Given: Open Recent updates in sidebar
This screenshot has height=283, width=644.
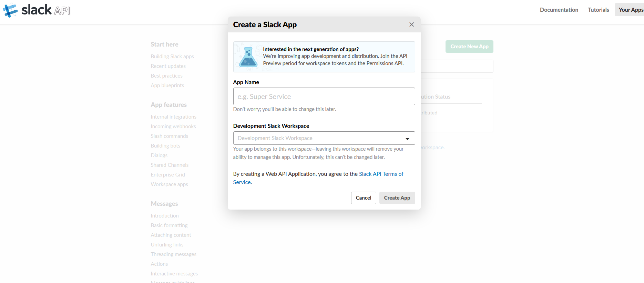Looking at the screenshot, I should [x=168, y=66].
